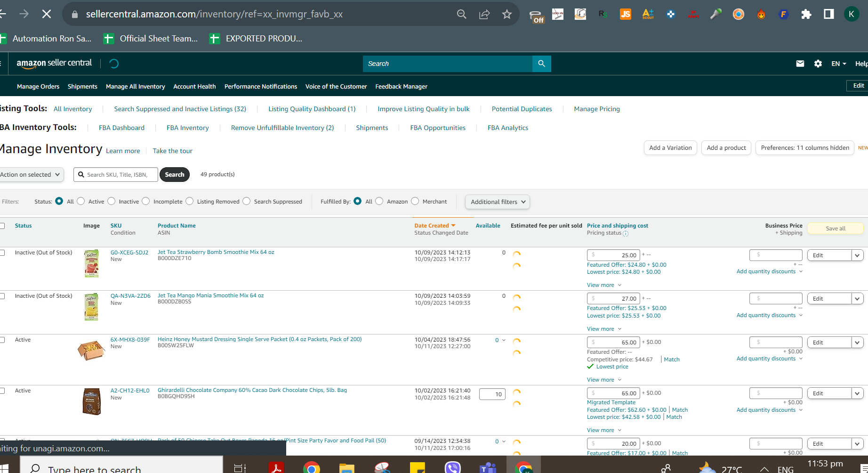Open Account Health menu
The width and height of the screenshot is (868, 473).
[194, 86]
